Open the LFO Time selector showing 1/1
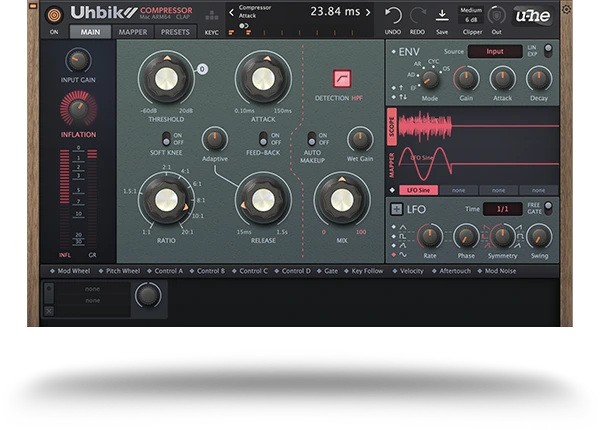 [503, 209]
